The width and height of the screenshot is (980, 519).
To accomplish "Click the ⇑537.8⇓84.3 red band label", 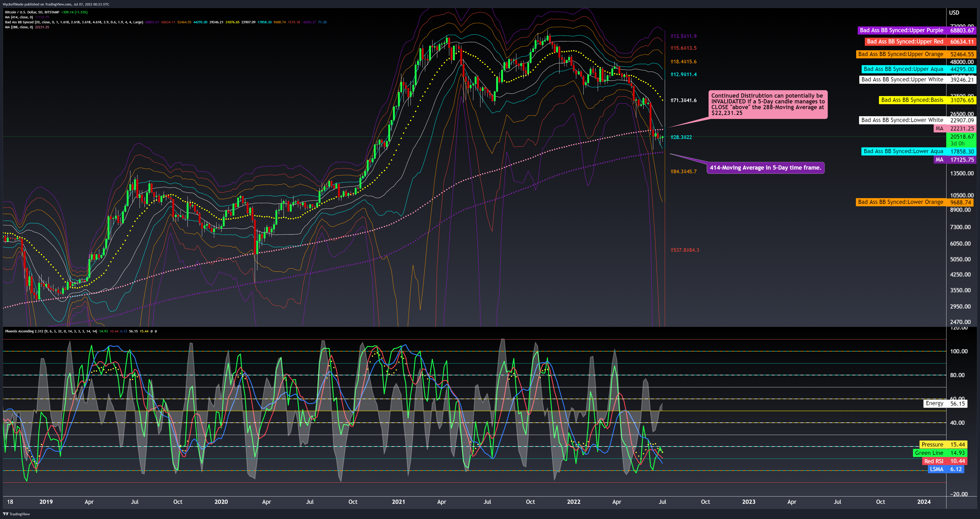I will pos(684,250).
